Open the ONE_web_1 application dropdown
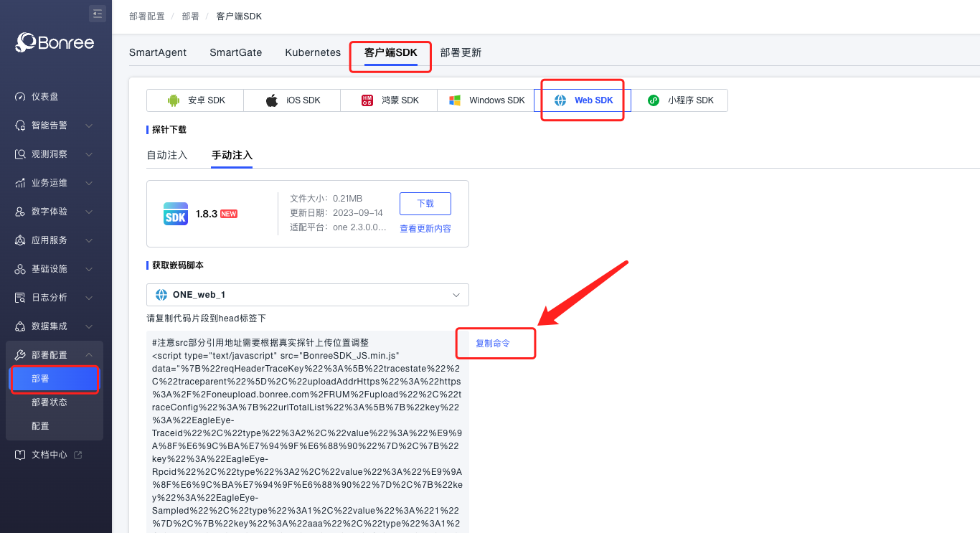The image size is (980, 533). point(307,295)
